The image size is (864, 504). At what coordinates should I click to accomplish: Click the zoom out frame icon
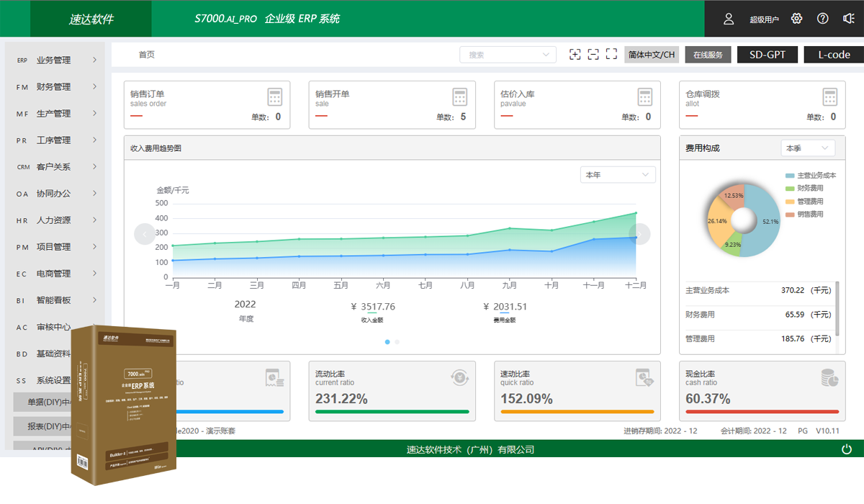(593, 55)
